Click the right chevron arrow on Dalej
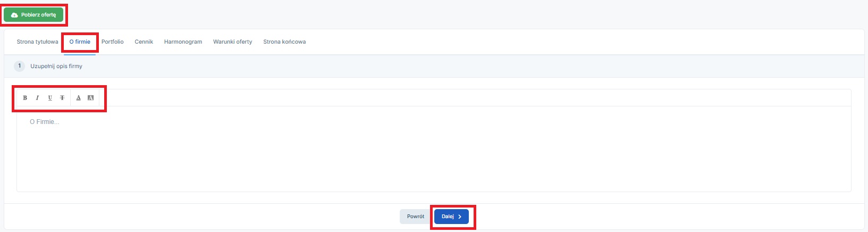The width and height of the screenshot is (868, 232). (460, 217)
